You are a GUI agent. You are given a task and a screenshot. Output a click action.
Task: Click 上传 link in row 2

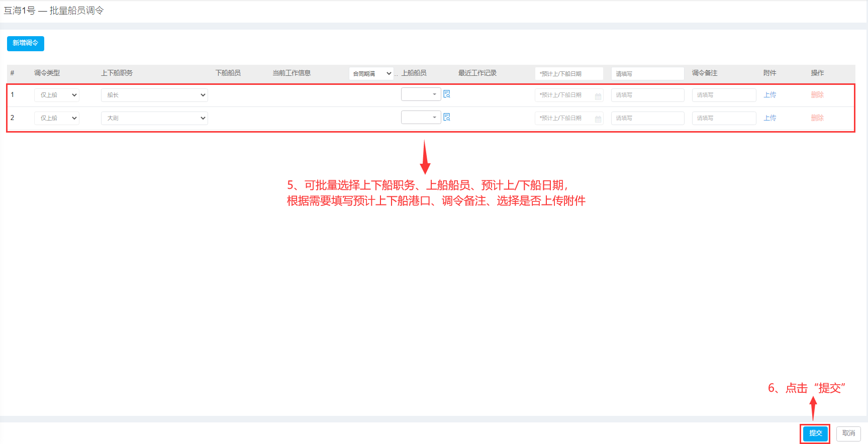pos(769,118)
